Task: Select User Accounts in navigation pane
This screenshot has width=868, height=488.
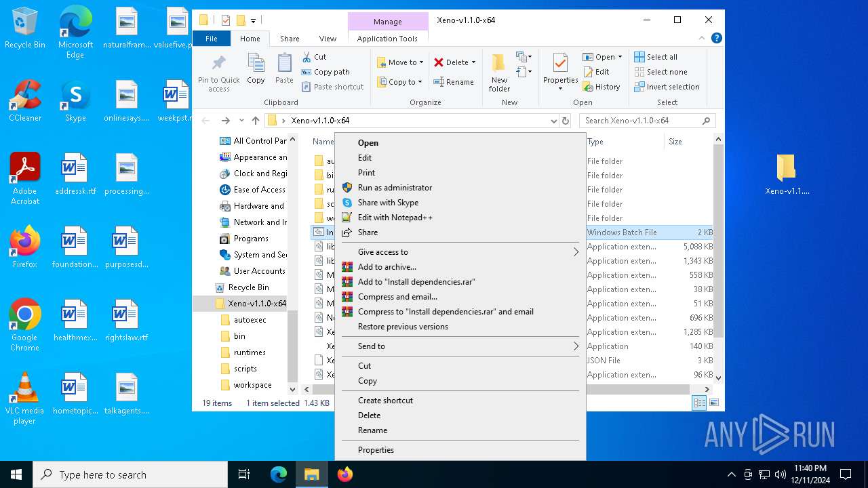Action: pyautogui.click(x=252, y=271)
